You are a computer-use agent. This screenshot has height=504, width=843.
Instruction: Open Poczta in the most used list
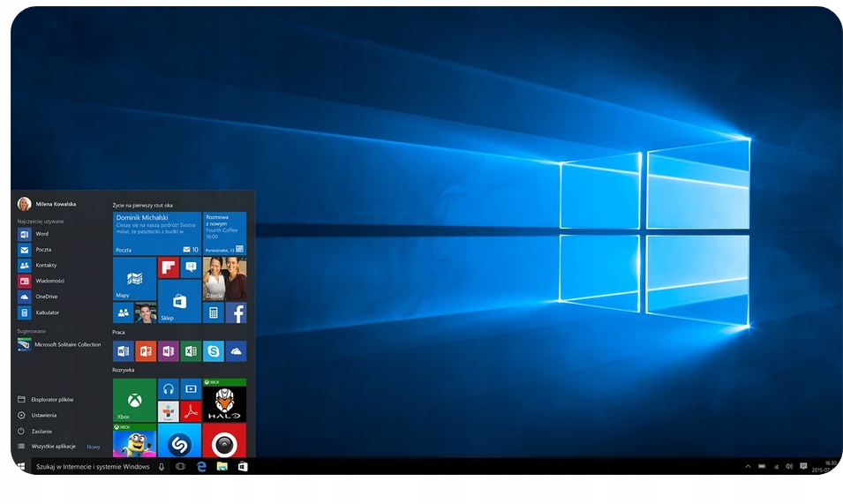(x=34, y=250)
